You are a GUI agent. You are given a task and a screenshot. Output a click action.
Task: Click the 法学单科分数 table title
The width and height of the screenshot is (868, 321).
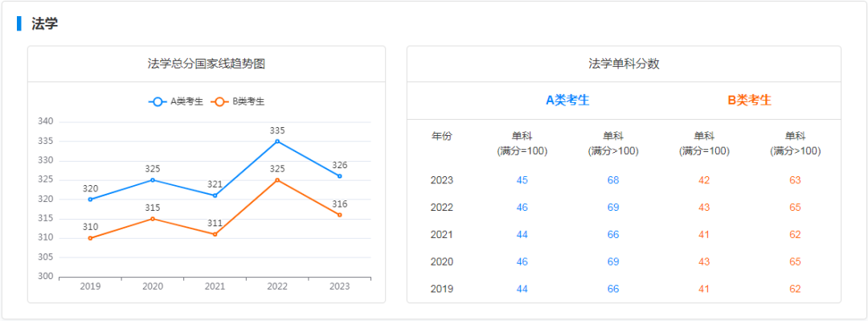pos(624,64)
